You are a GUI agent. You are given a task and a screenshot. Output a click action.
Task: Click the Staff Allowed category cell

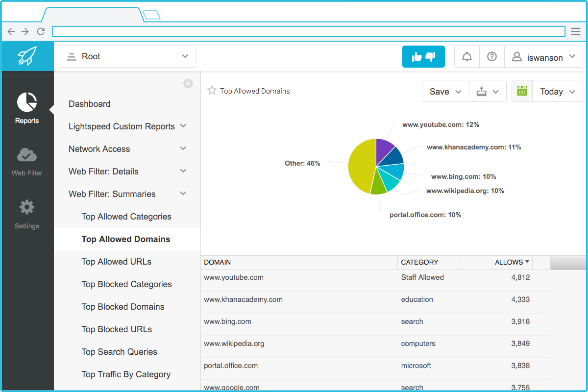pyautogui.click(x=422, y=277)
